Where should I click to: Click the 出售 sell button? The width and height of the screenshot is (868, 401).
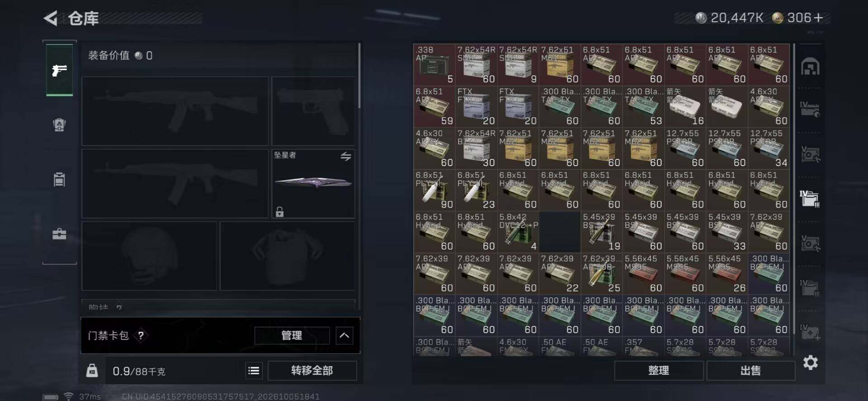click(750, 371)
